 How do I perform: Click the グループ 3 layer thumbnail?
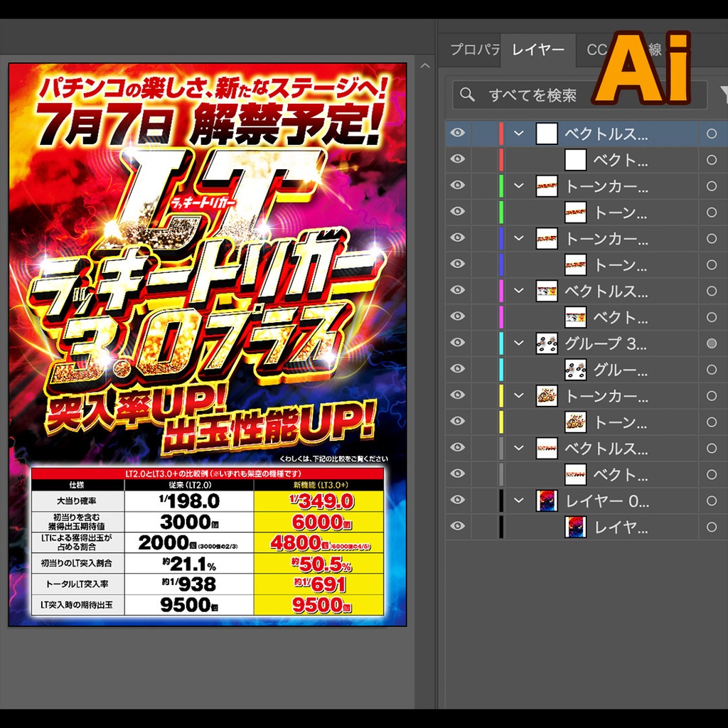(547, 343)
